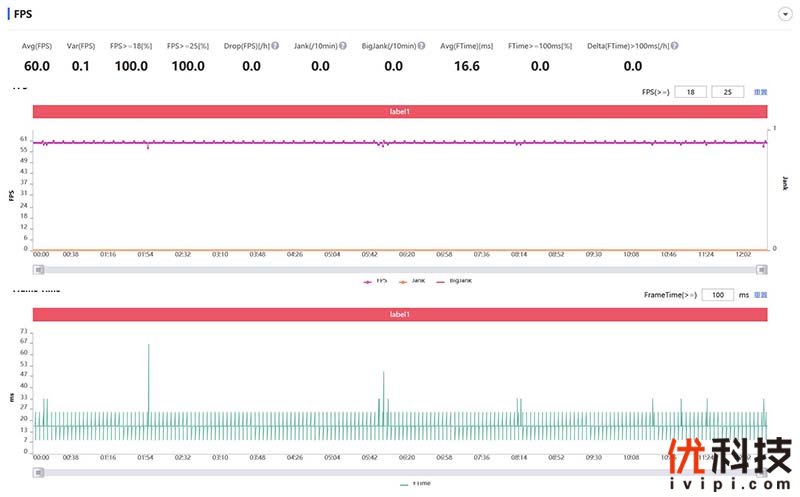The width and height of the screenshot is (800, 497).
Task: Click the FrameTime threshold field containing 100
Action: point(718,295)
